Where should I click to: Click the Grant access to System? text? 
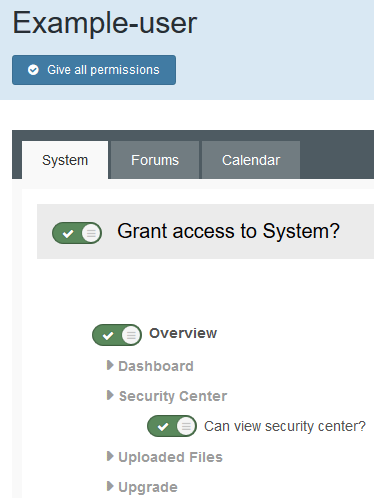pos(228,231)
